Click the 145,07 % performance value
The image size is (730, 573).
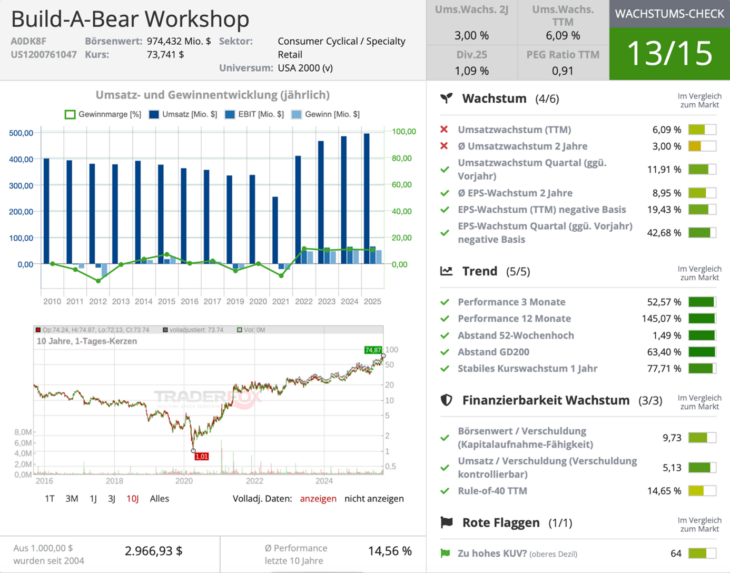(x=661, y=318)
